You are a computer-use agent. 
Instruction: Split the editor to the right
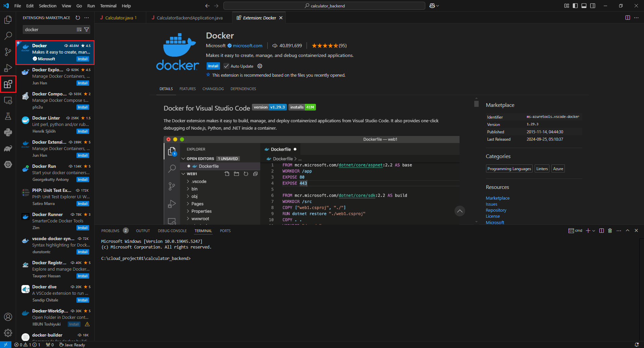[628, 18]
